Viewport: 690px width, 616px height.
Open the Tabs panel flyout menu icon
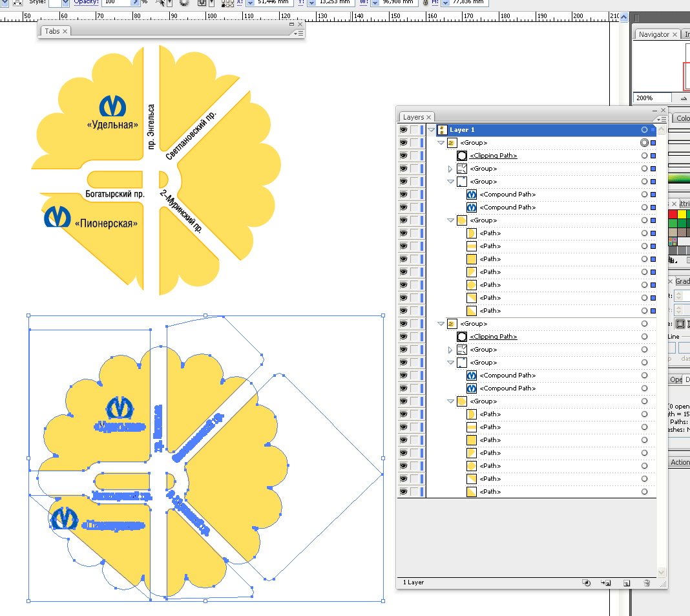[298, 33]
